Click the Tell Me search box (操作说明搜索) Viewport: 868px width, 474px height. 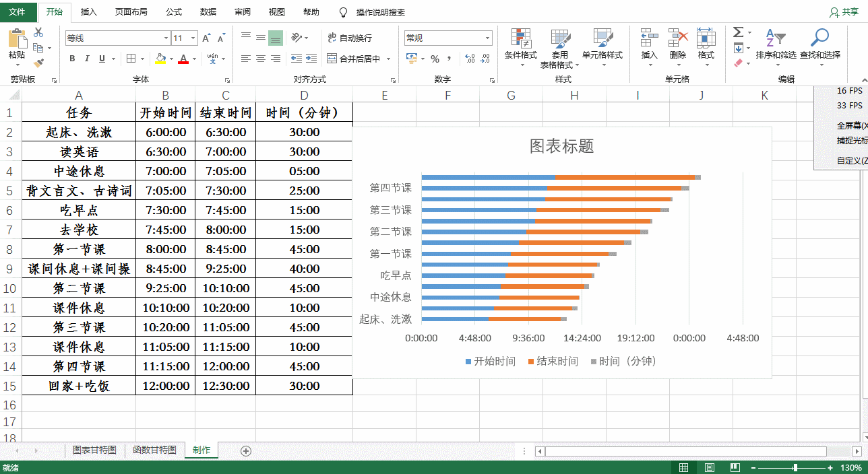pyautogui.click(x=381, y=12)
